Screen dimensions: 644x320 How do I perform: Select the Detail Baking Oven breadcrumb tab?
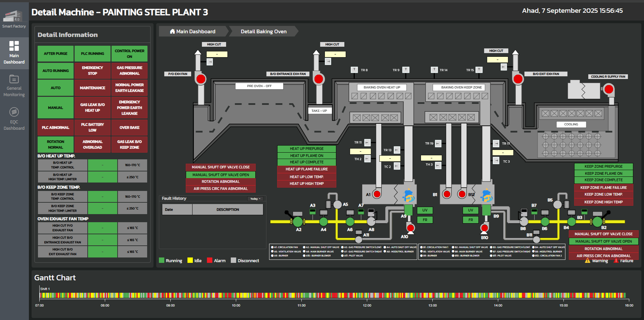(x=263, y=31)
